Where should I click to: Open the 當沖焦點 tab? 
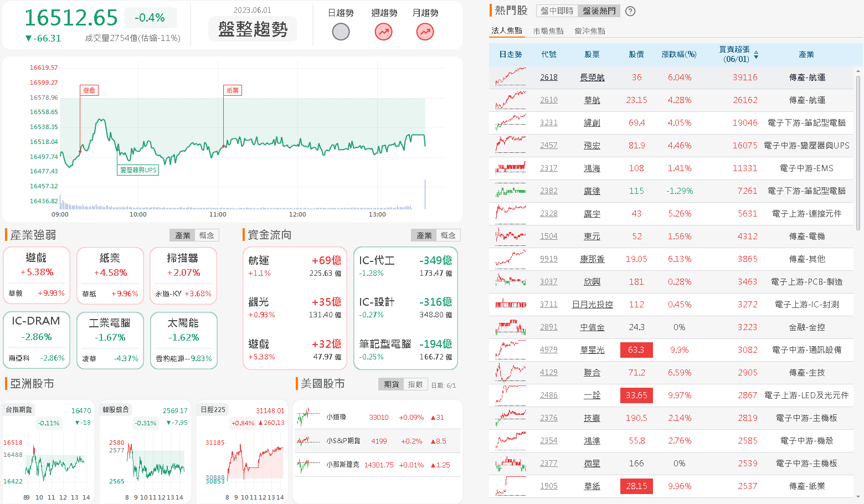[x=590, y=31]
